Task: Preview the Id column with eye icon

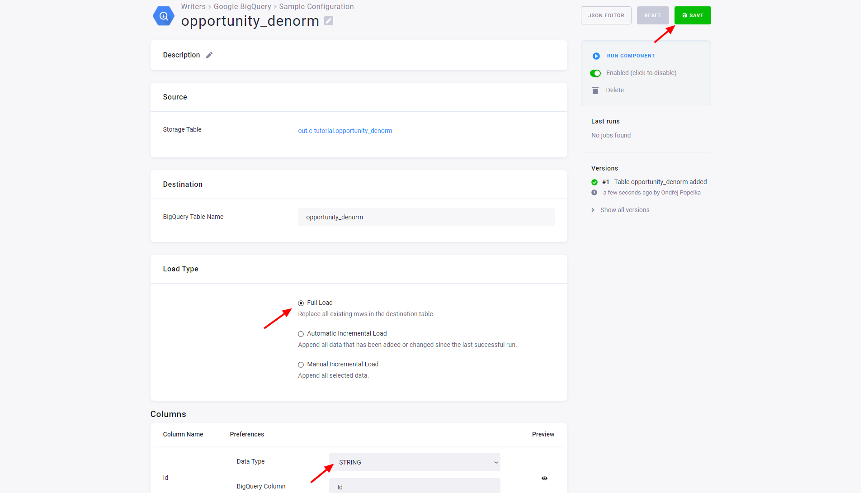Action: tap(544, 478)
